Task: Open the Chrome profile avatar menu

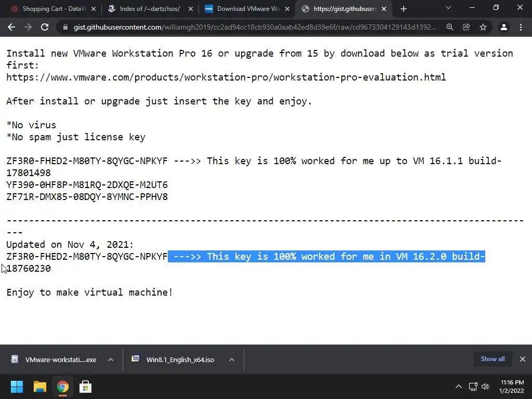Action: [x=504, y=27]
